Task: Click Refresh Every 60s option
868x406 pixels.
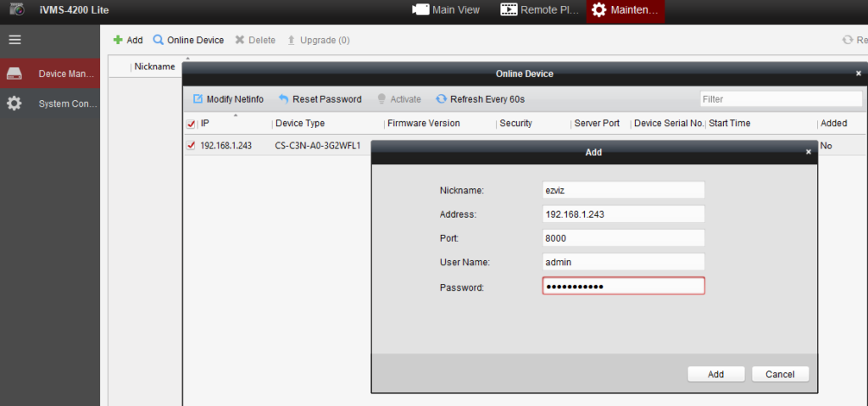Action: pyautogui.click(x=480, y=99)
